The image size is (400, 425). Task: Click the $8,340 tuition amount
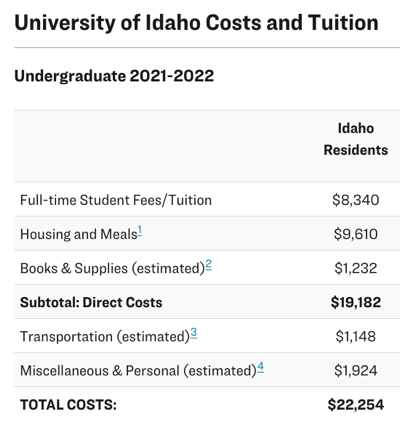356,200
